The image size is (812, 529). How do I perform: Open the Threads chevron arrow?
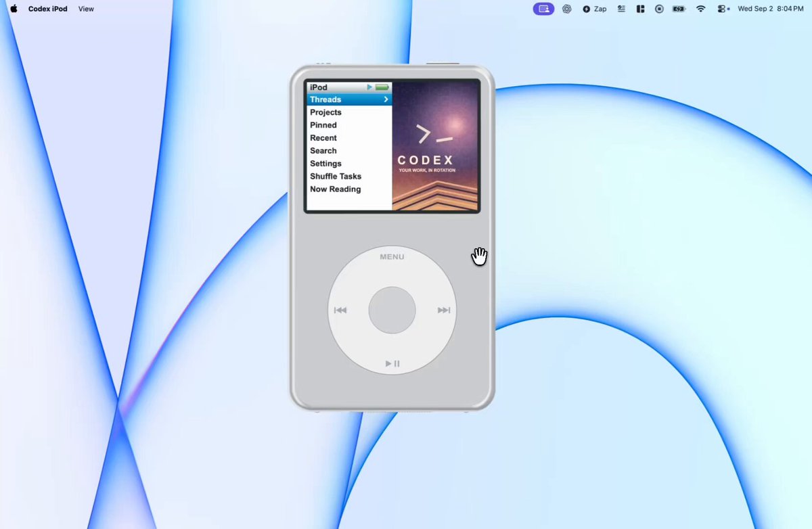point(386,99)
